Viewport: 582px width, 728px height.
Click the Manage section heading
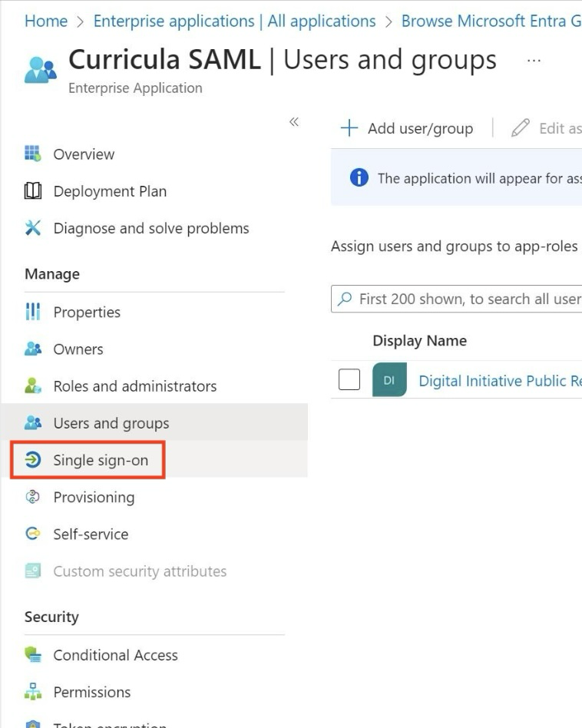pos(52,274)
